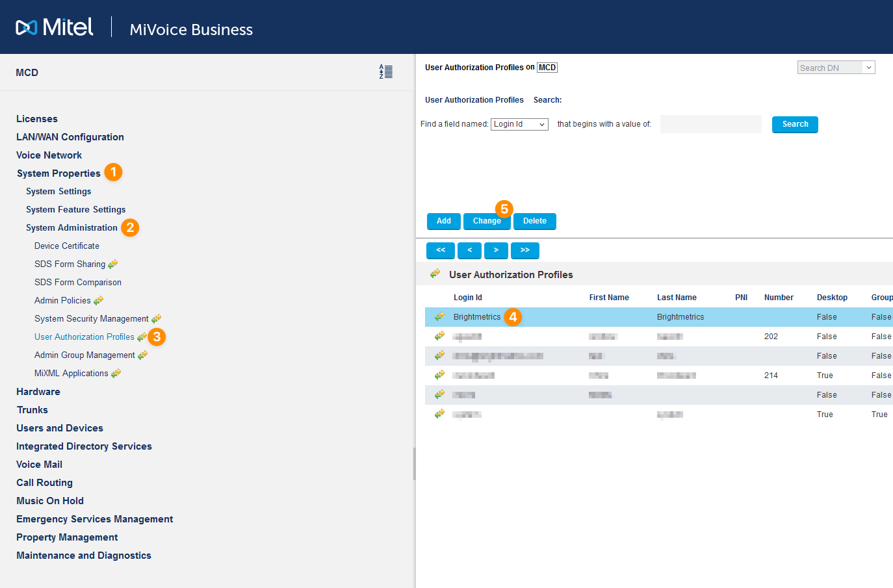
Task: Go to the next page with > button
Action: (x=496, y=250)
